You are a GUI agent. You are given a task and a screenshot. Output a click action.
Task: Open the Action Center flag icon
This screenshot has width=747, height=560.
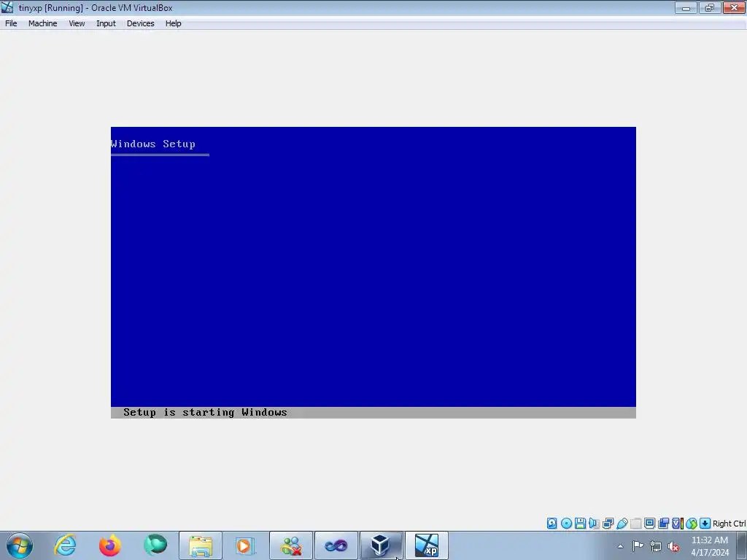point(638,546)
